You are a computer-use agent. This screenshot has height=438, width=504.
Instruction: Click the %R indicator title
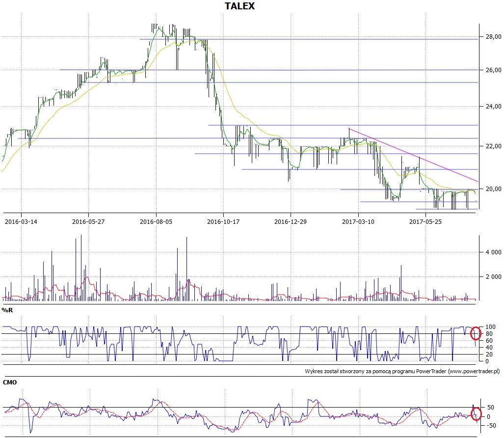(x=7, y=310)
